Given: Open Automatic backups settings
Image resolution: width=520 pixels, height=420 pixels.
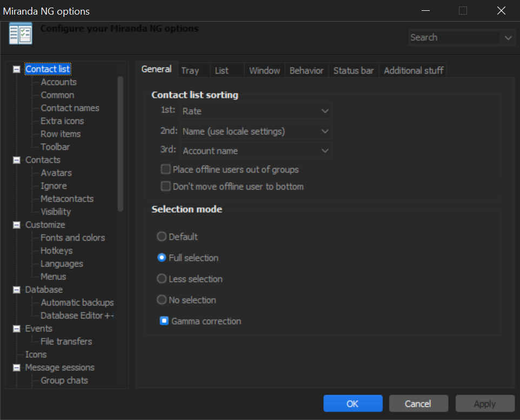Looking at the screenshot, I should point(77,303).
